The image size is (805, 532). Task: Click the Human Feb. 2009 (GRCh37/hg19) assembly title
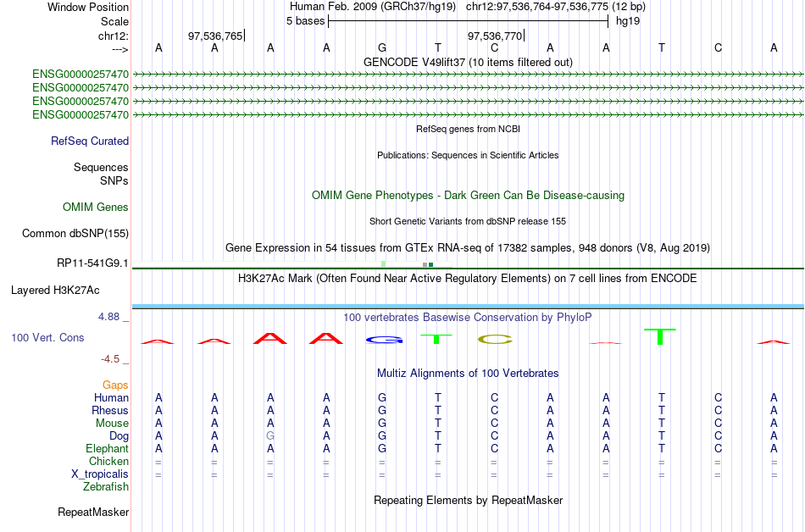[x=373, y=7]
